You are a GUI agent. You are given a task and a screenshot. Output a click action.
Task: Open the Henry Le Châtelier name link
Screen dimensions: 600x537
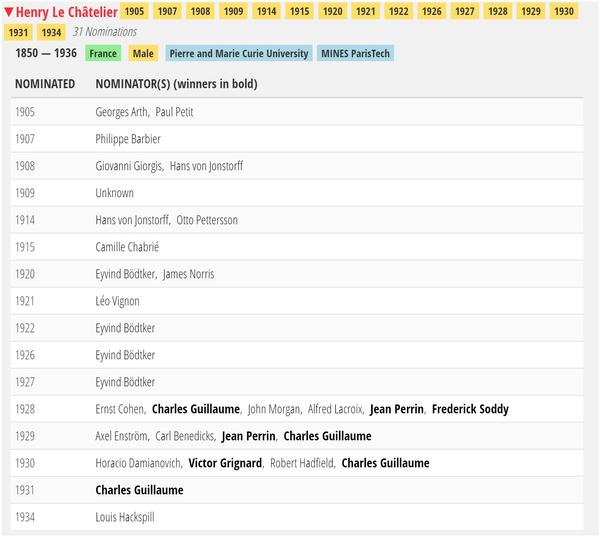tap(67, 12)
